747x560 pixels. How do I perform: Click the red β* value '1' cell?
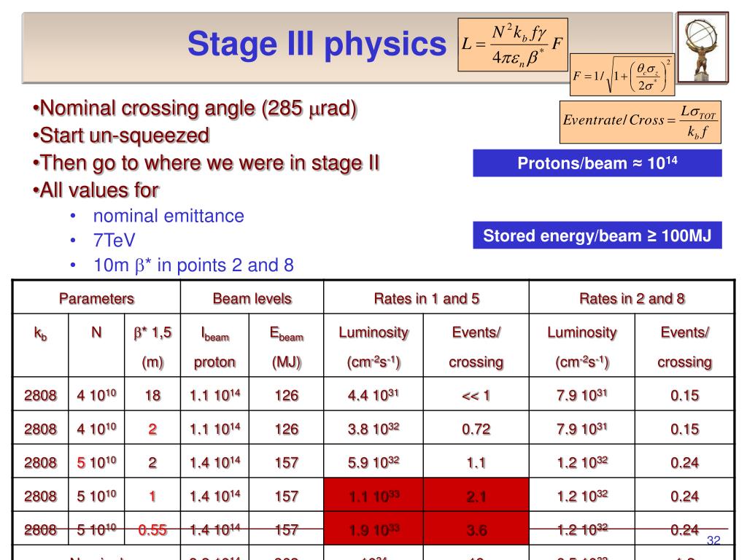[152, 496]
